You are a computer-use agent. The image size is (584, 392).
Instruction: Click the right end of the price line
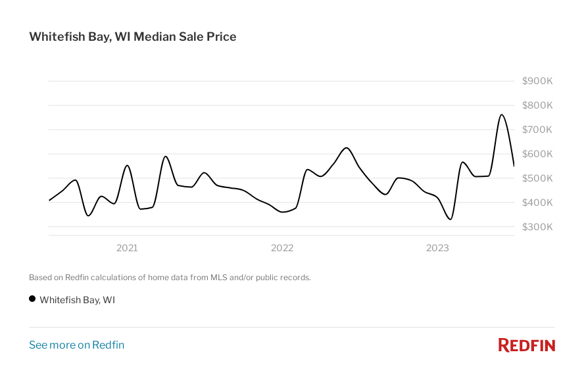click(514, 166)
